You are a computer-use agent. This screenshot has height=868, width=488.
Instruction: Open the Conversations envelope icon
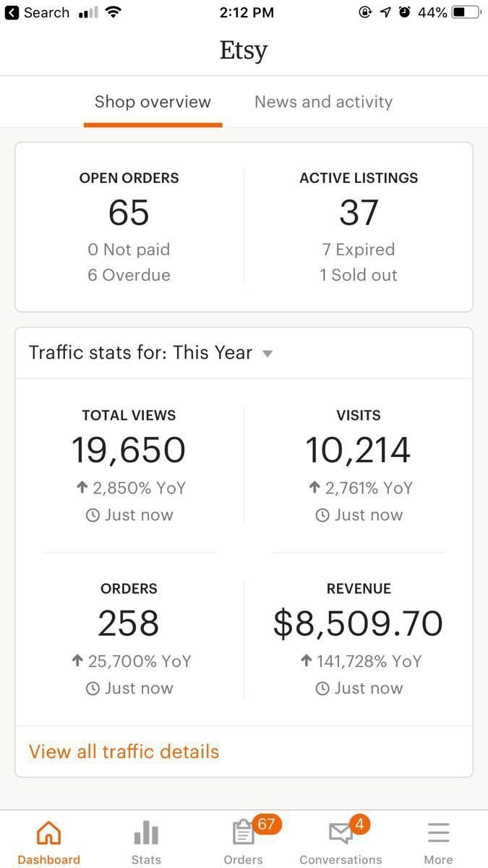[x=341, y=834]
